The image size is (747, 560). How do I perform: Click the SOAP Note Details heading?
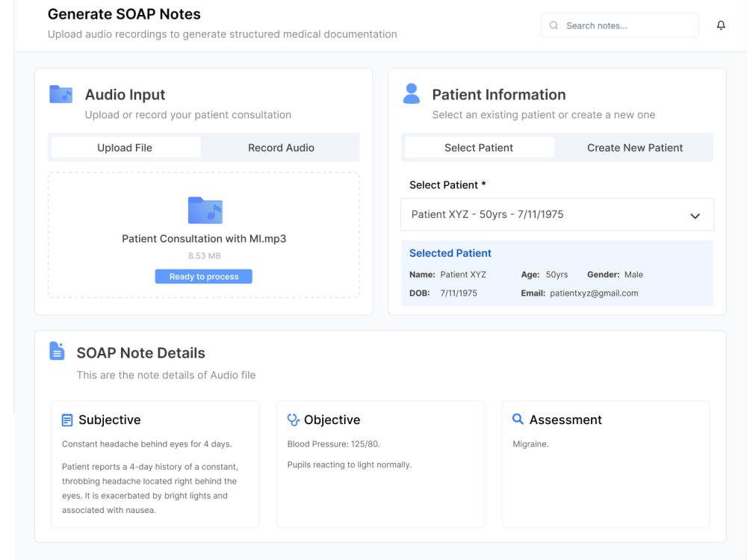140,353
